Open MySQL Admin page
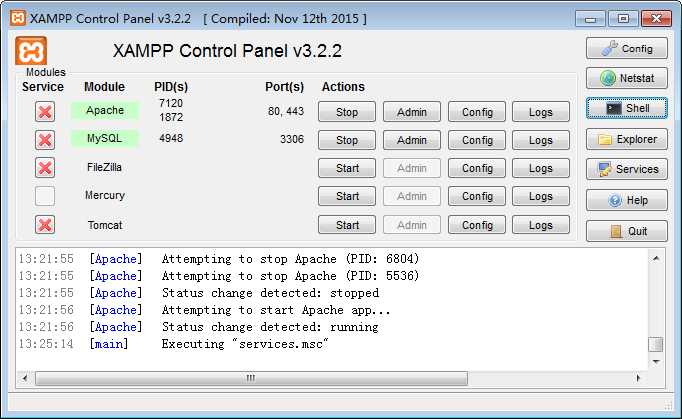The width and height of the screenshot is (682, 419). click(411, 140)
